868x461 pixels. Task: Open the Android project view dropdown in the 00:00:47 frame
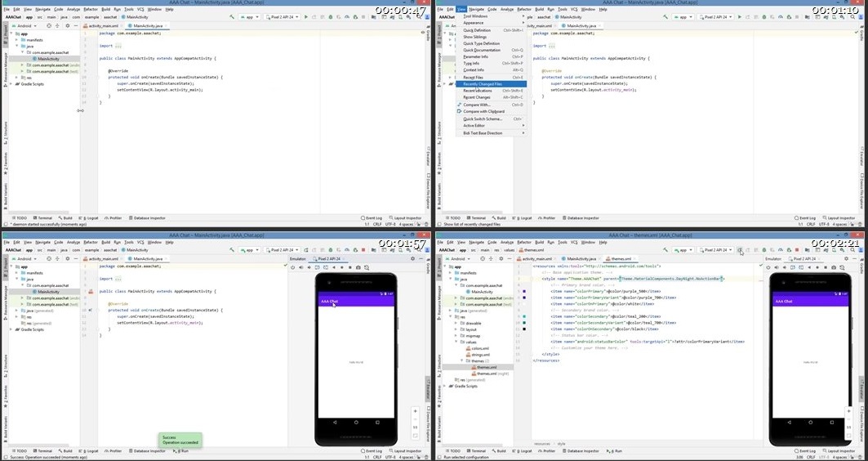tap(24, 25)
